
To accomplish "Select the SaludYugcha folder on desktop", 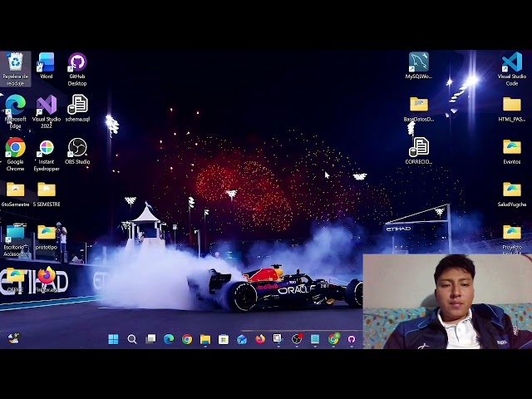I will coord(512,195).
